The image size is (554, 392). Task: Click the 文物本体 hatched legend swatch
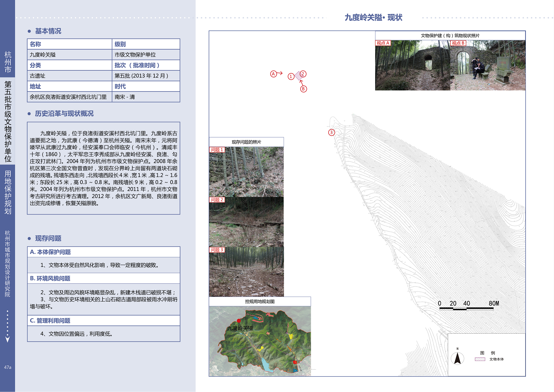[x=480, y=359]
